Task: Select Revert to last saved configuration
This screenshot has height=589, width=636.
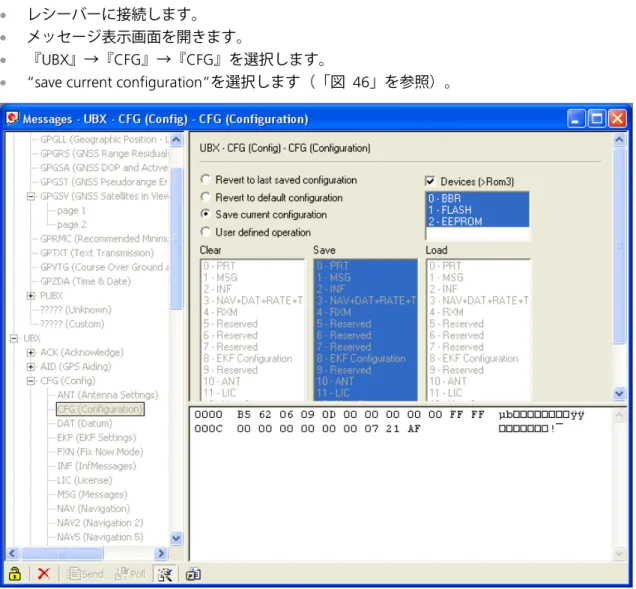Action: click(x=279, y=180)
